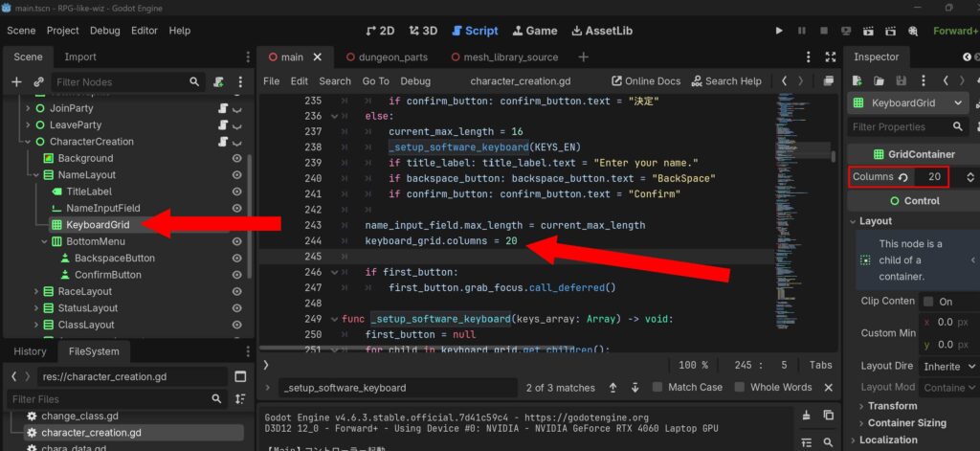This screenshot has height=451, width=980.
Task: Turn on the Clip Contents checkbox
Action: coord(928,302)
